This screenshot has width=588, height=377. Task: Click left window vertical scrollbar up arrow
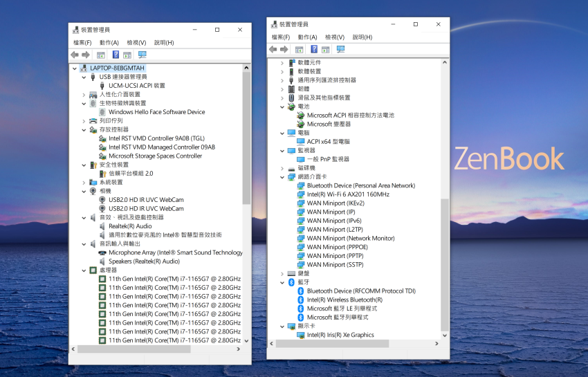(x=246, y=68)
